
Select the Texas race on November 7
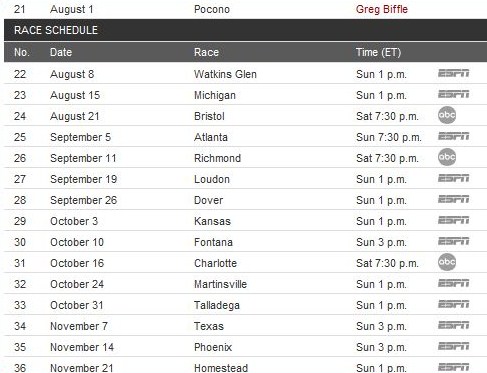coord(209,326)
